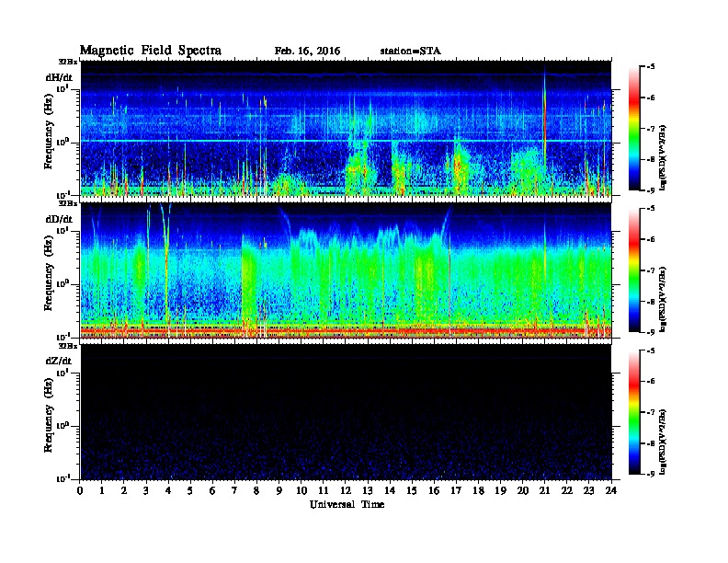The image size is (728, 563).
Task: Click the "-9" value on the dZ/dt color scale
Action: 651,474
